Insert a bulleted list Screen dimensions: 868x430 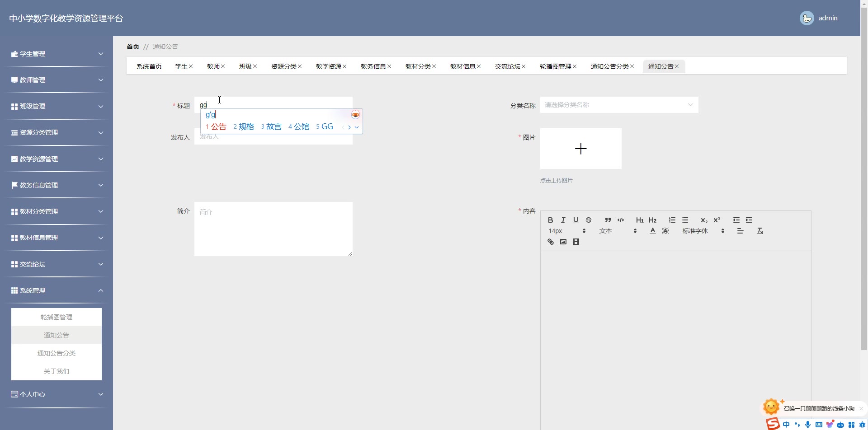[685, 220]
